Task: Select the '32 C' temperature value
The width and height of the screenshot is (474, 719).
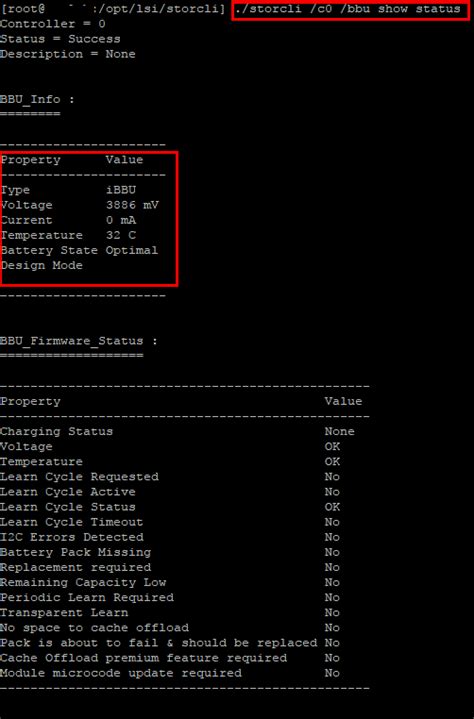Action: click(x=121, y=235)
